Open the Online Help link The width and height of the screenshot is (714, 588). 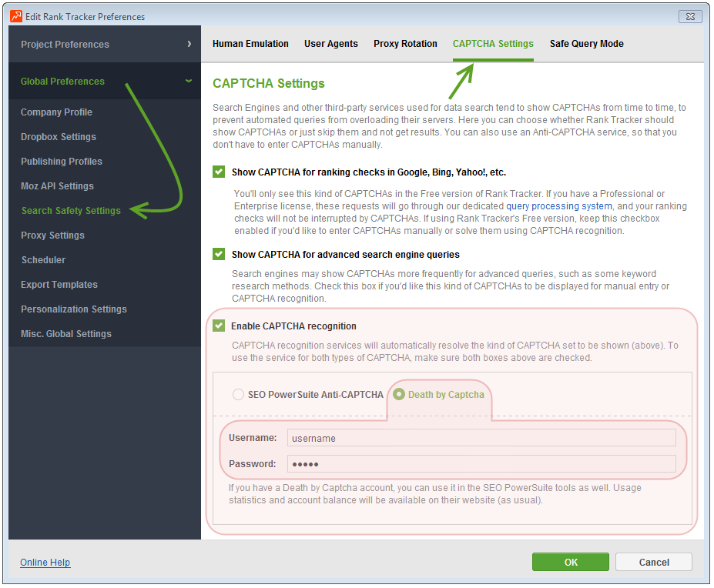click(45, 562)
